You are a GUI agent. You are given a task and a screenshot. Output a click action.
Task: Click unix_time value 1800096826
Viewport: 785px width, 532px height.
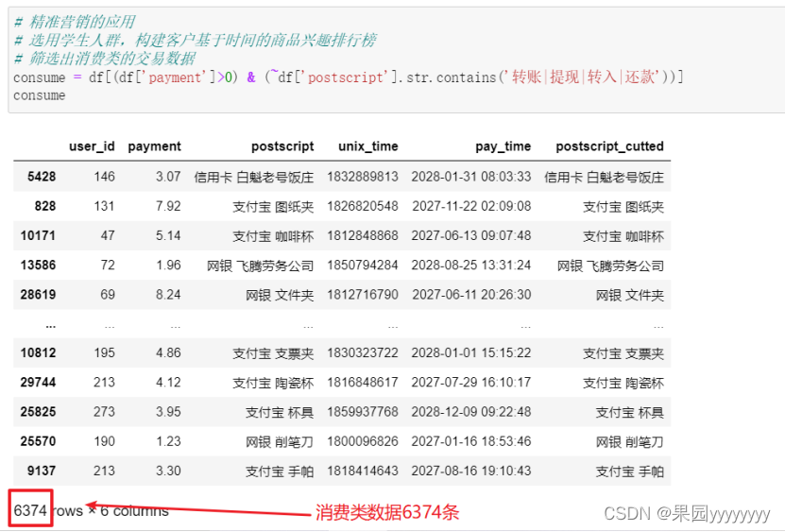coord(363,441)
